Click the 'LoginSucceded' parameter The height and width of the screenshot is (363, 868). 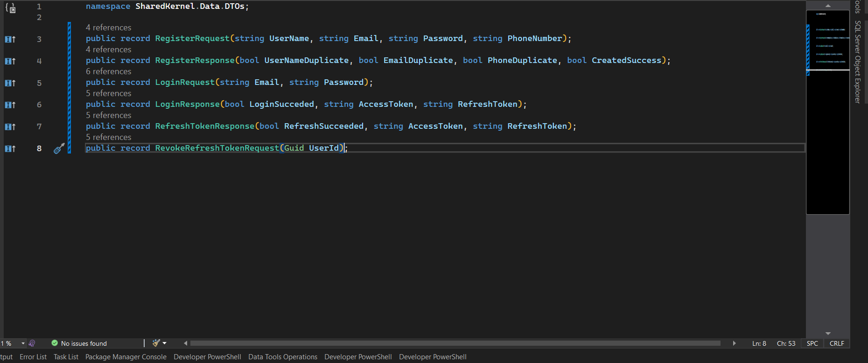coord(282,105)
